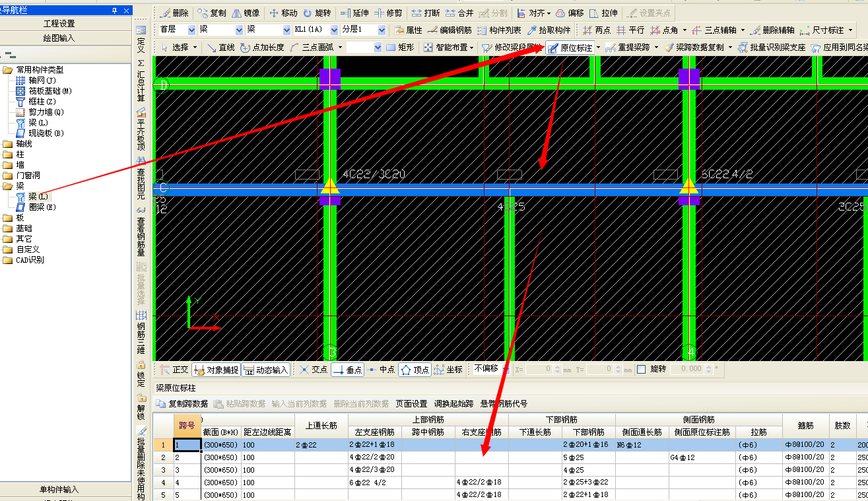Select the 偏移 (offset) tool
Screen dimensions: 868x501
pos(569,13)
